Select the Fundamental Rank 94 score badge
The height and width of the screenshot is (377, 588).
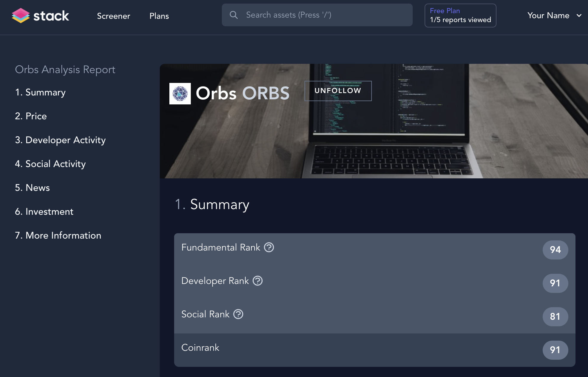555,250
